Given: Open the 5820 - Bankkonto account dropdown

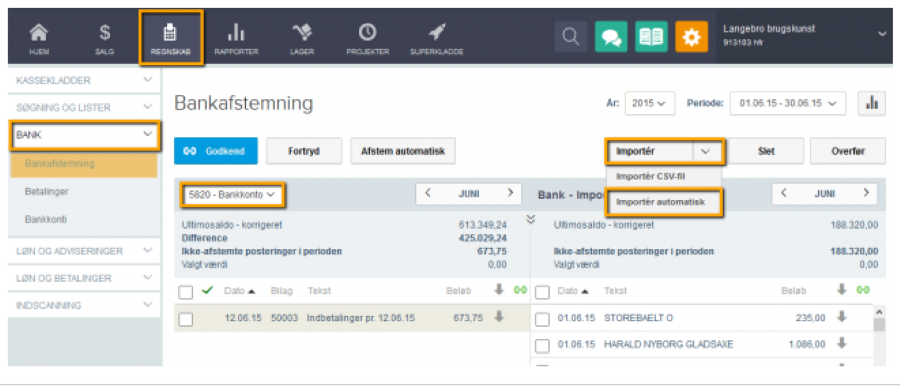Looking at the screenshot, I should click(x=232, y=195).
